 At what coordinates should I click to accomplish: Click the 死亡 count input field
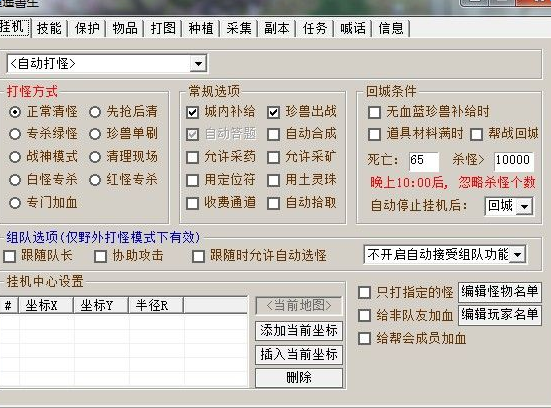pos(424,161)
